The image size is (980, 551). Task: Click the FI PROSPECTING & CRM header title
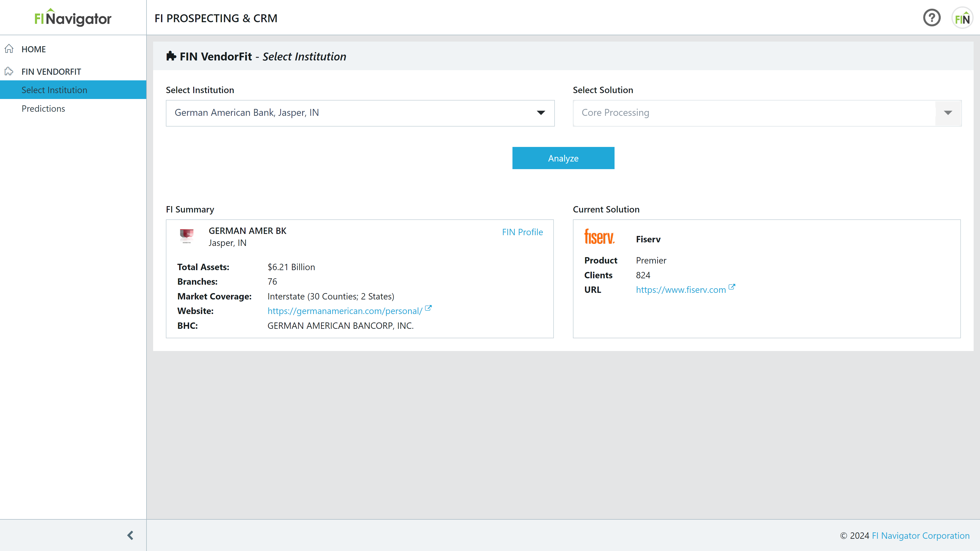[216, 18]
